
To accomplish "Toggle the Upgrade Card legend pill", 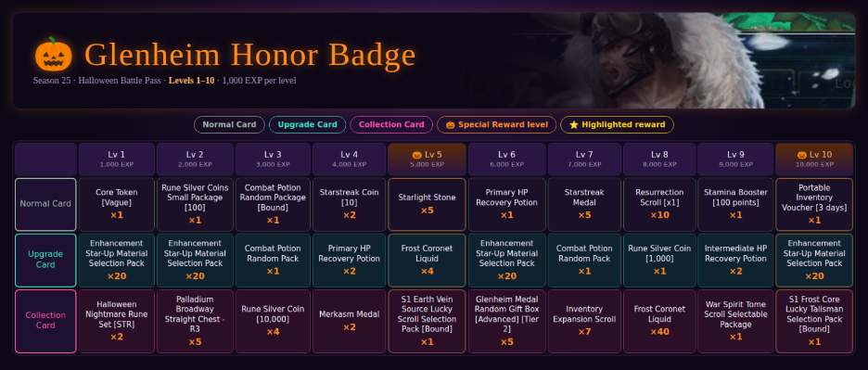I will 307,124.
